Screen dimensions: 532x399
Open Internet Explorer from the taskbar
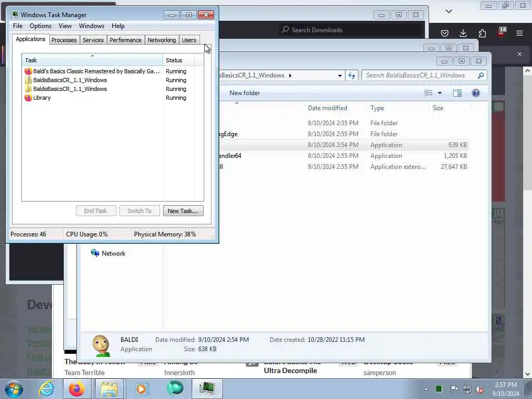pyautogui.click(x=46, y=389)
